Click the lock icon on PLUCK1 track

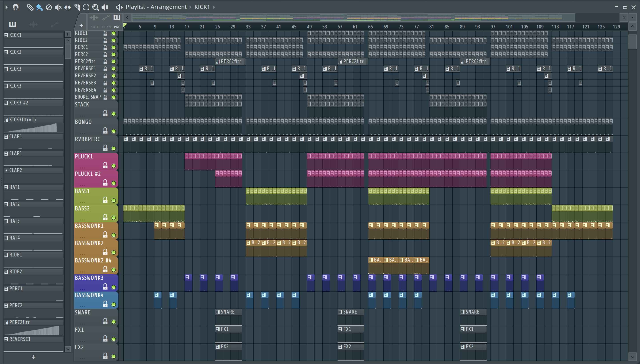point(105,165)
